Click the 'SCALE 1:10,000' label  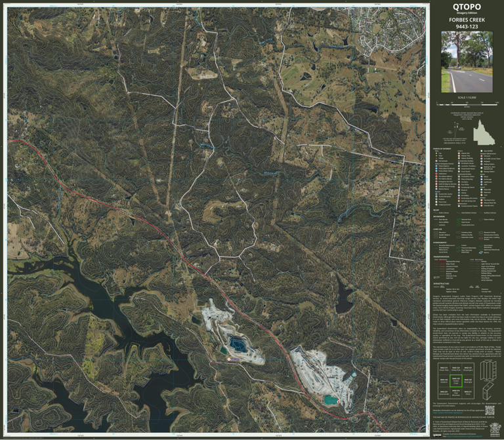pyautogui.click(x=467, y=97)
